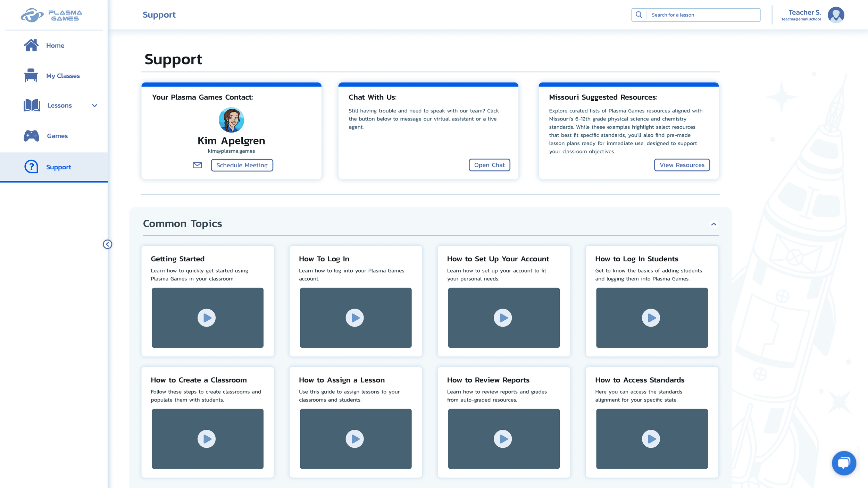Click the View Resources button

[682, 165]
